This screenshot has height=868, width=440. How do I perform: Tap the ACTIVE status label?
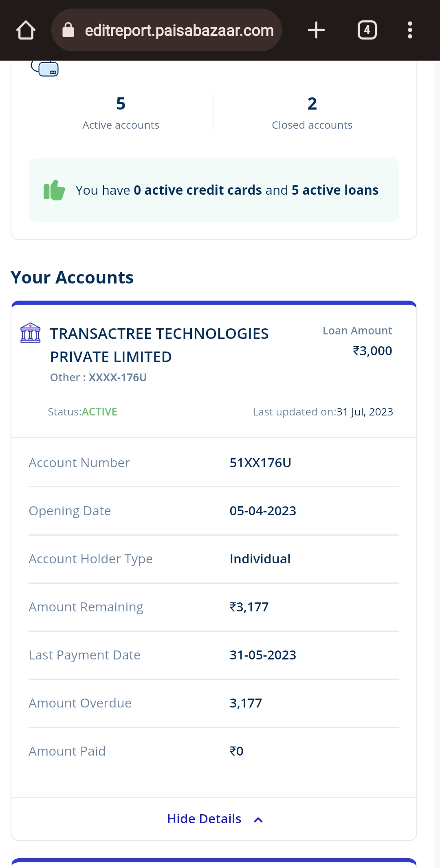[99, 412]
